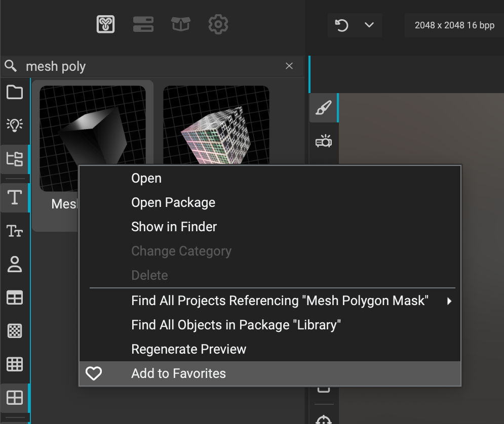Click the person silhouette icon in sidebar
The image size is (504, 424).
pos(15,264)
